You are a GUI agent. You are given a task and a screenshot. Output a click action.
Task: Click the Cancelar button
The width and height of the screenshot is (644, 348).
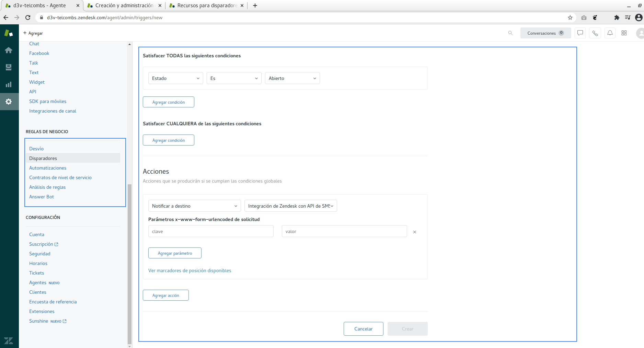coord(364,329)
